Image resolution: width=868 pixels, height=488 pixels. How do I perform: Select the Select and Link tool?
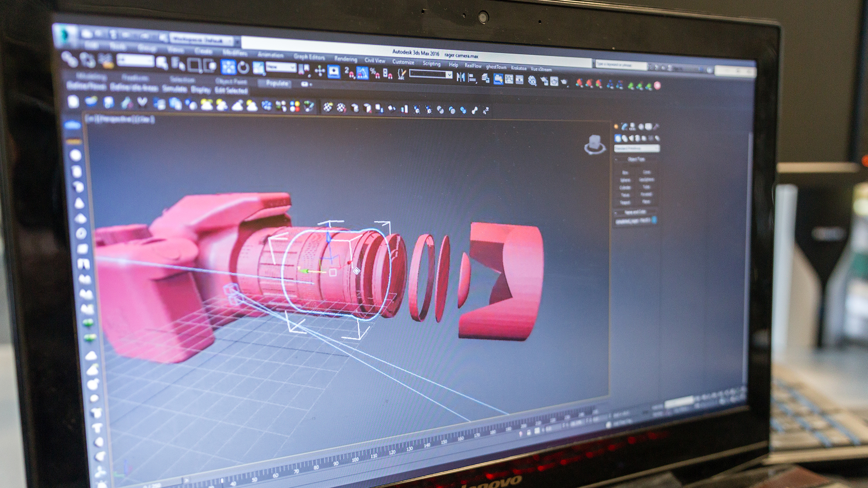[x=69, y=59]
